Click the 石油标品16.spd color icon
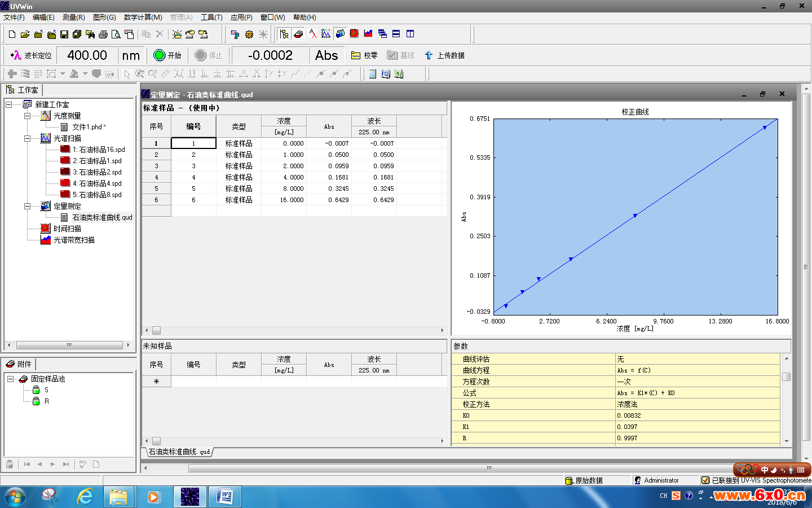812x508 pixels. (x=65, y=150)
